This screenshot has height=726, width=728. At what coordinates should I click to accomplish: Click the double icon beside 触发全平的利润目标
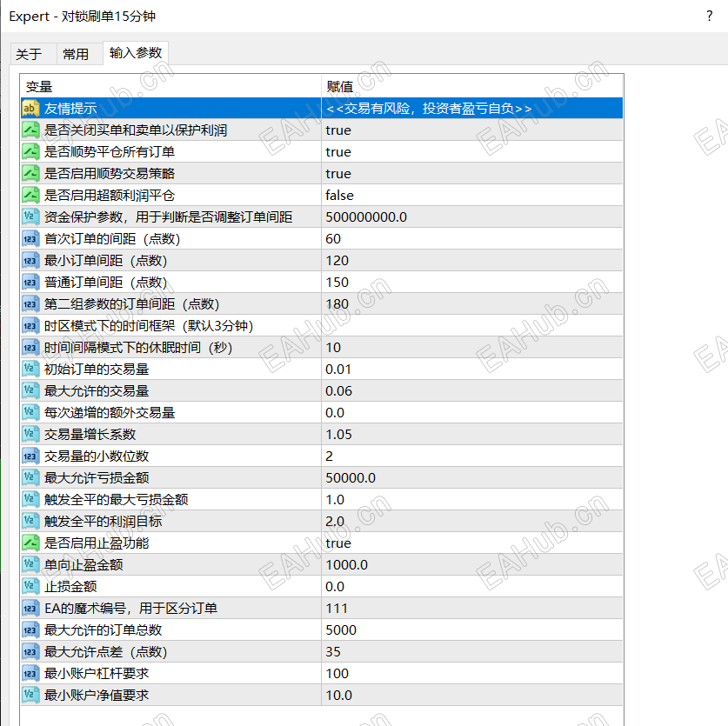coord(30,522)
